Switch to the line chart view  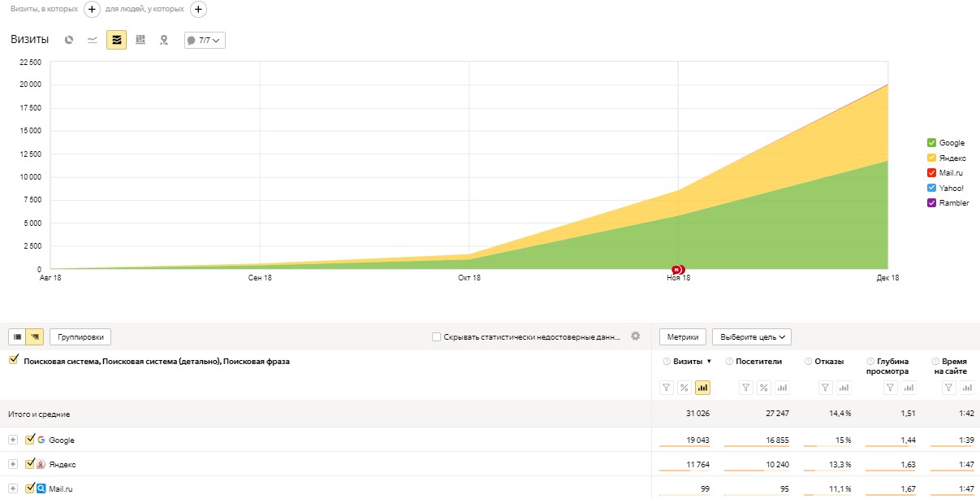(x=93, y=40)
